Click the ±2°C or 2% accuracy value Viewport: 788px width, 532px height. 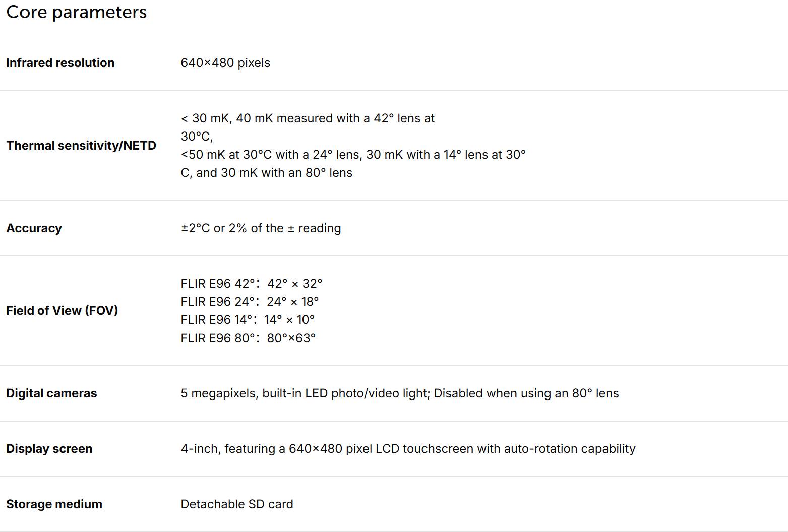pyautogui.click(x=261, y=228)
